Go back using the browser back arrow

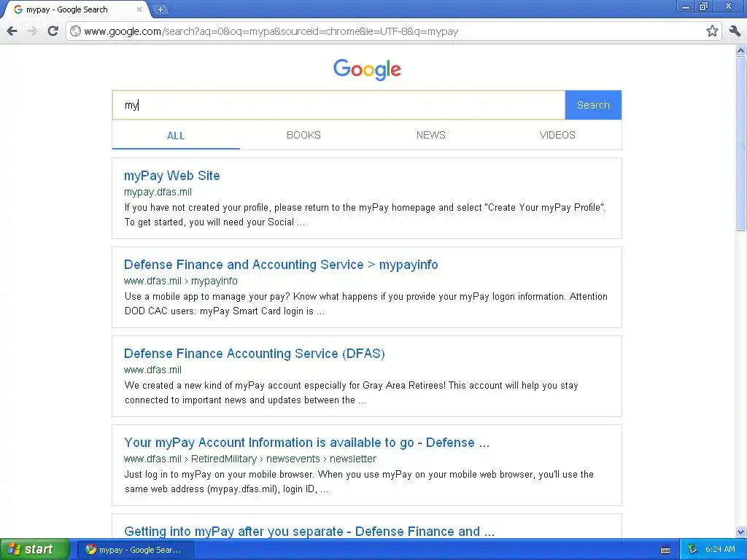click(12, 31)
